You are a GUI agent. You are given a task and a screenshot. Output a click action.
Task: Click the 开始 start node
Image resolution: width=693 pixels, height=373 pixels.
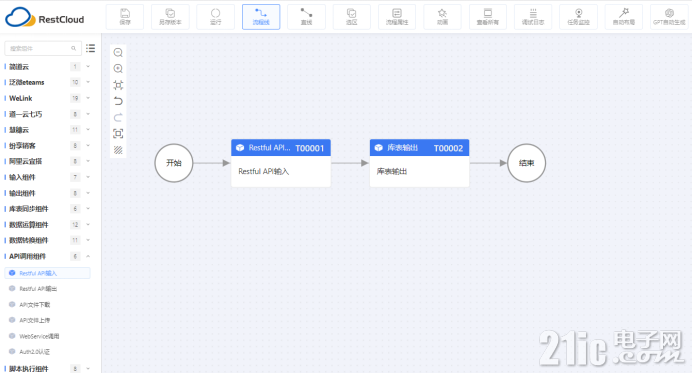tap(174, 163)
